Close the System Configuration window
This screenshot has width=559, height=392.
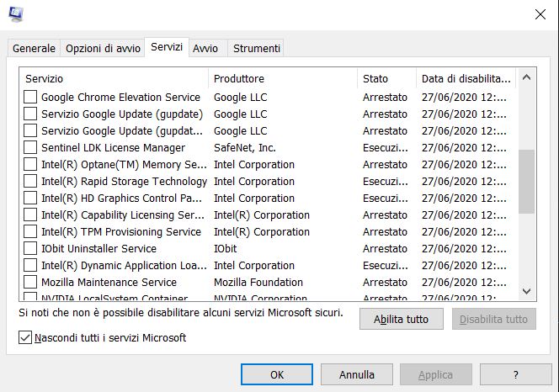(x=540, y=13)
